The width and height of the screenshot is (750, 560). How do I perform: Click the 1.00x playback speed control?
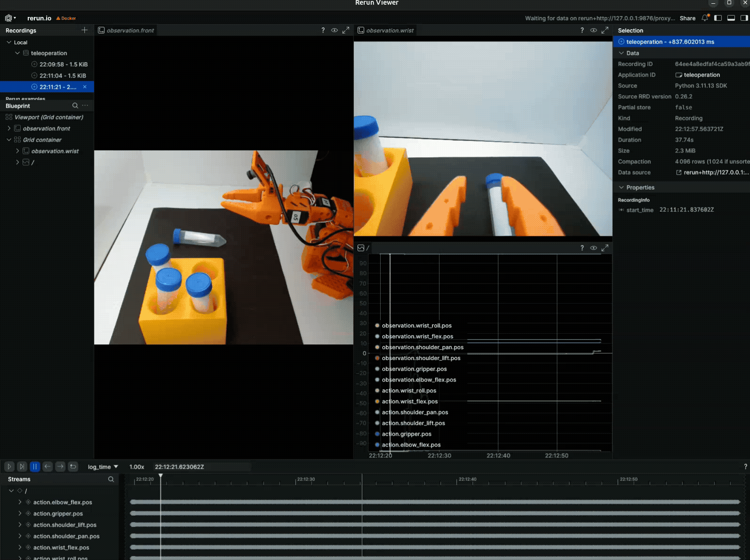pos(137,467)
